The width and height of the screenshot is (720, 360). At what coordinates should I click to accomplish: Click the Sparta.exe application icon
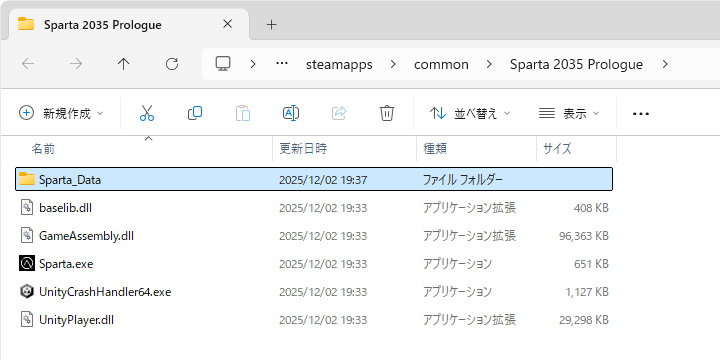click(x=27, y=264)
